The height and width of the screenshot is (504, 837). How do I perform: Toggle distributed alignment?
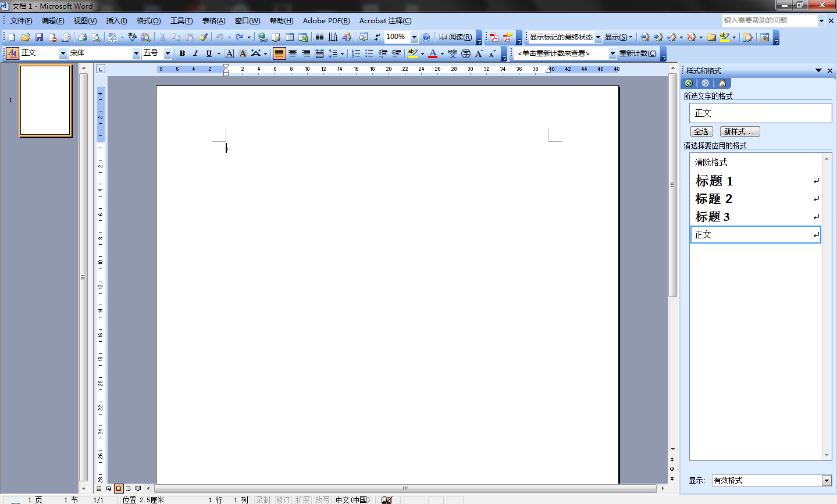point(319,53)
